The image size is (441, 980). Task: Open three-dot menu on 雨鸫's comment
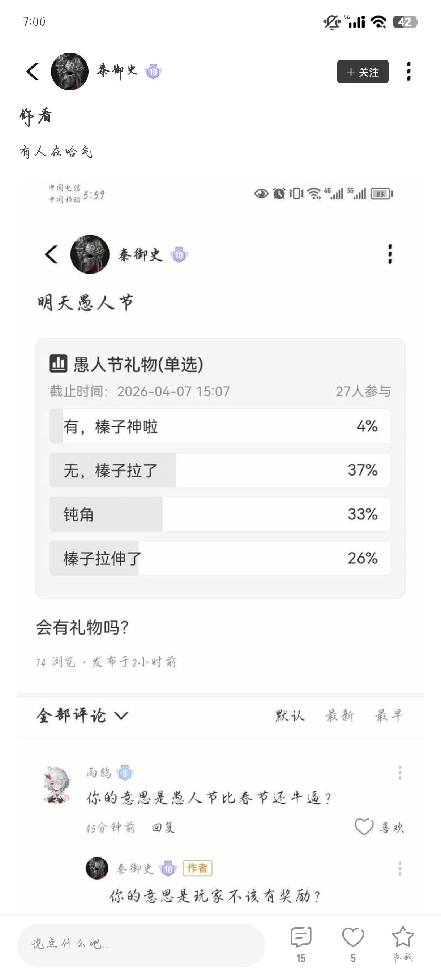pyautogui.click(x=399, y=773)
